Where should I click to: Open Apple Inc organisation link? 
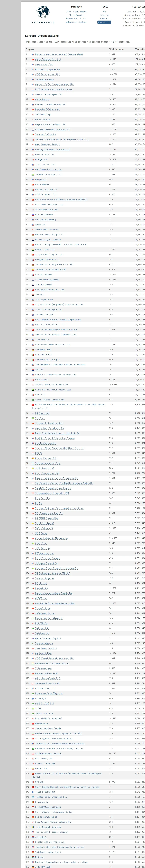coord(41,225)
